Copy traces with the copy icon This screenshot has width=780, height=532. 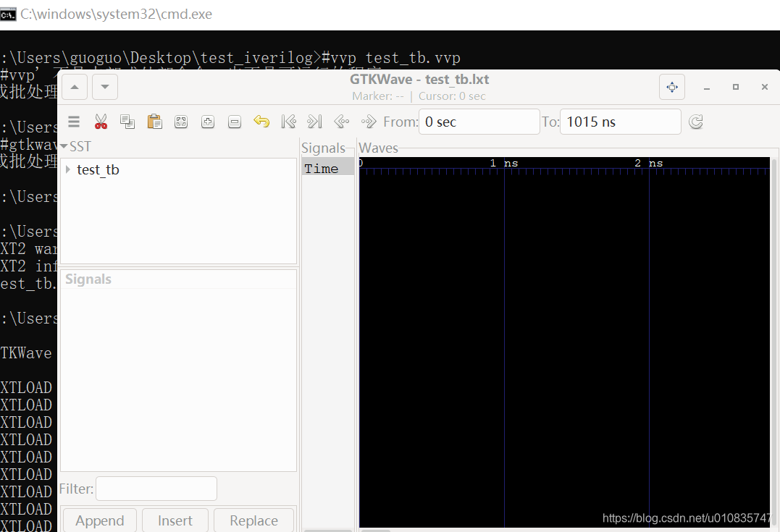tap(127, 121)
